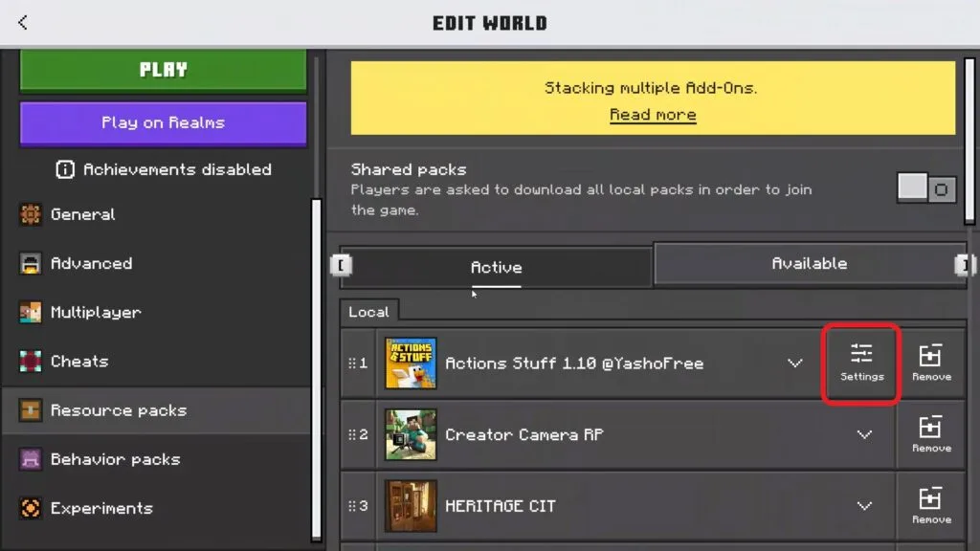The width and height of the screenshot is (980, 551).
Task: Click the HERITAGE CIT pack thumbnail
Action: tap(411, 505)
